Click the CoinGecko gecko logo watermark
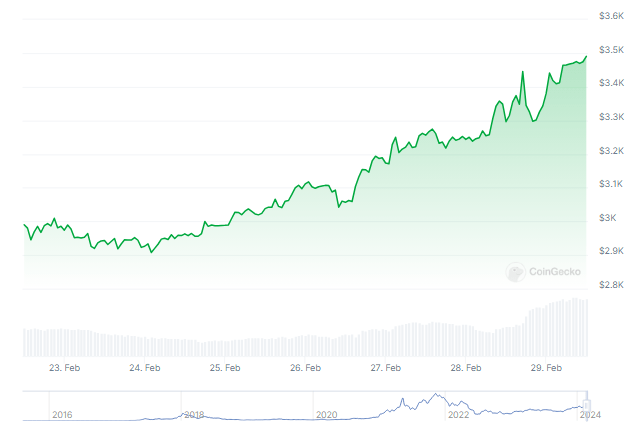The width and height of the screenshot is (642, 434). tap(516, 270)
